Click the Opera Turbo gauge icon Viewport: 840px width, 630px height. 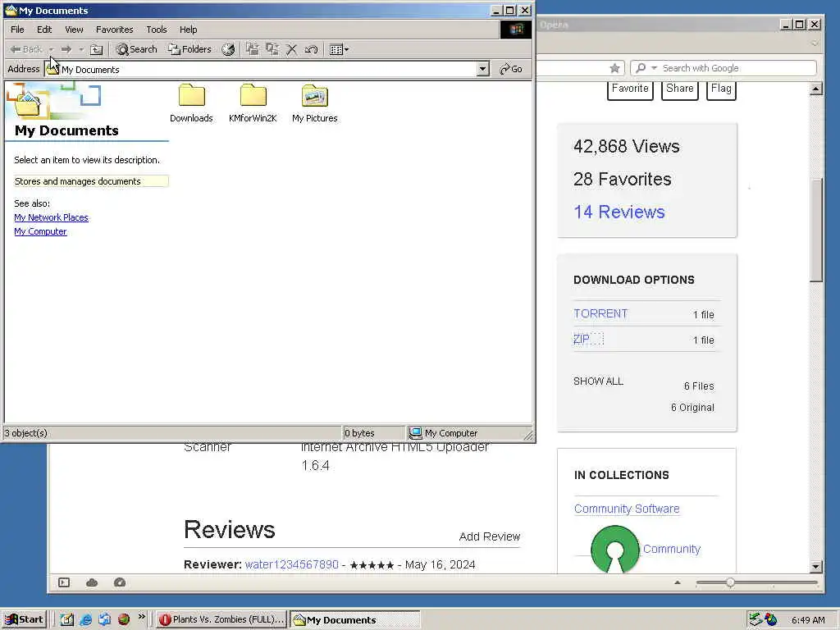click(x=120, y=582)
